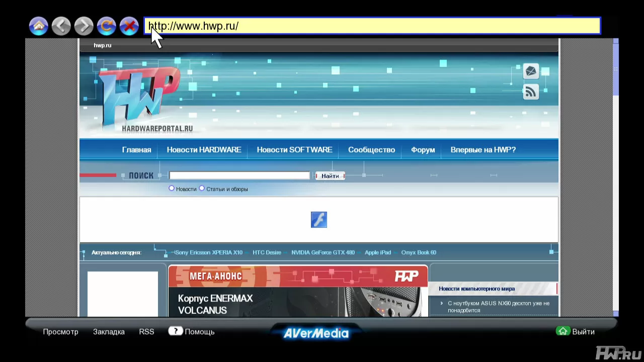Open the Форум menu item

click(x=423, y=150)
